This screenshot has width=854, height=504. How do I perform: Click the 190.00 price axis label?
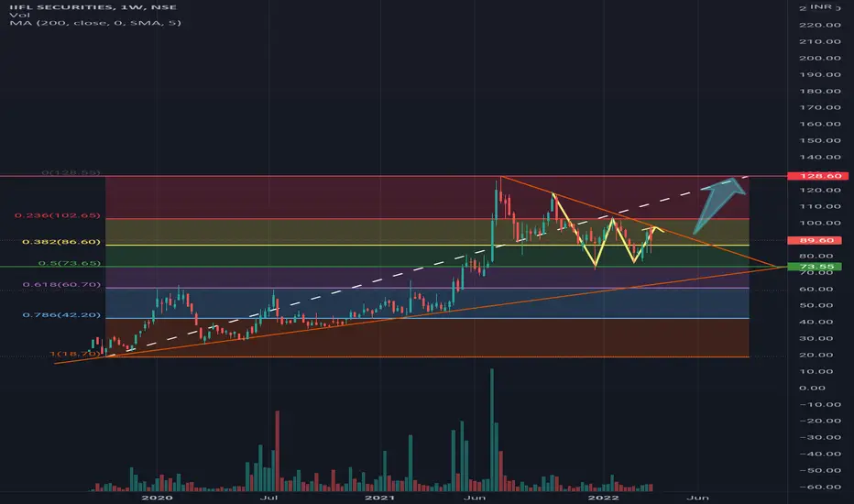820,74
